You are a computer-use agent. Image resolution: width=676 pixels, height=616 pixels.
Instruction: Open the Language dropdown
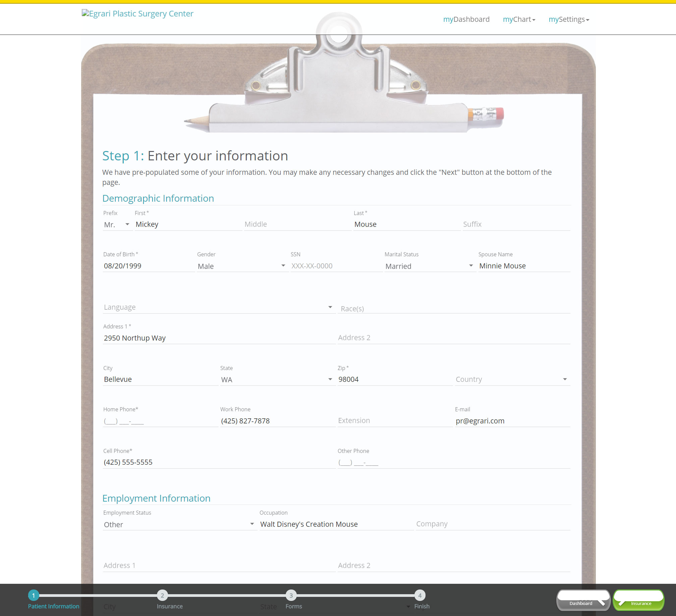pos(219,307)
